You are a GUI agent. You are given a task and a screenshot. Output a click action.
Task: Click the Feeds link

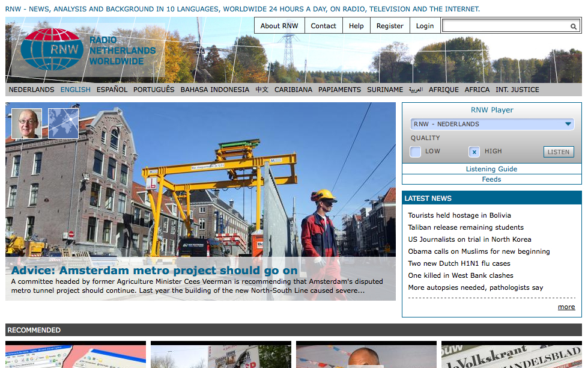coord(491,179)
